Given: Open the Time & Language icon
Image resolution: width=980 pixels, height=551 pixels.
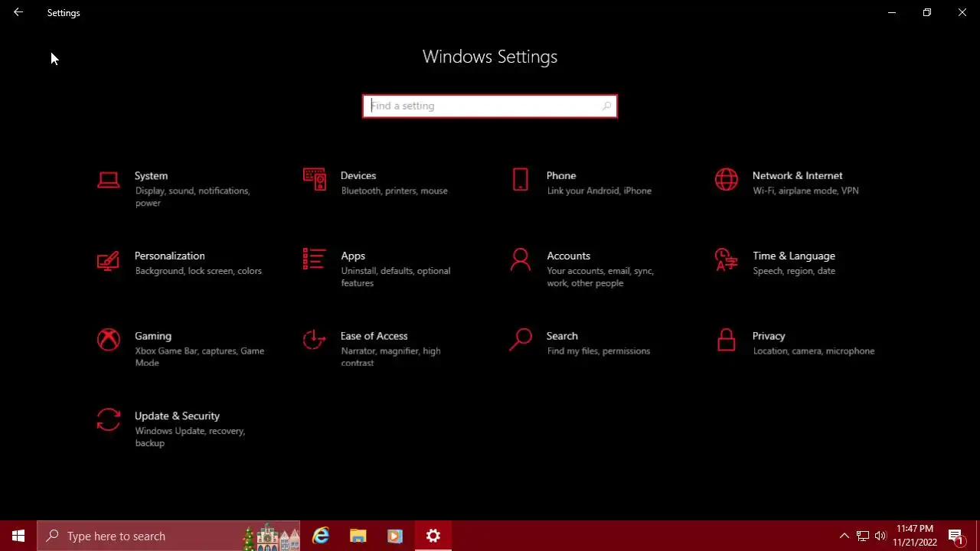Looking at the screenshot, I should (727, 260).
